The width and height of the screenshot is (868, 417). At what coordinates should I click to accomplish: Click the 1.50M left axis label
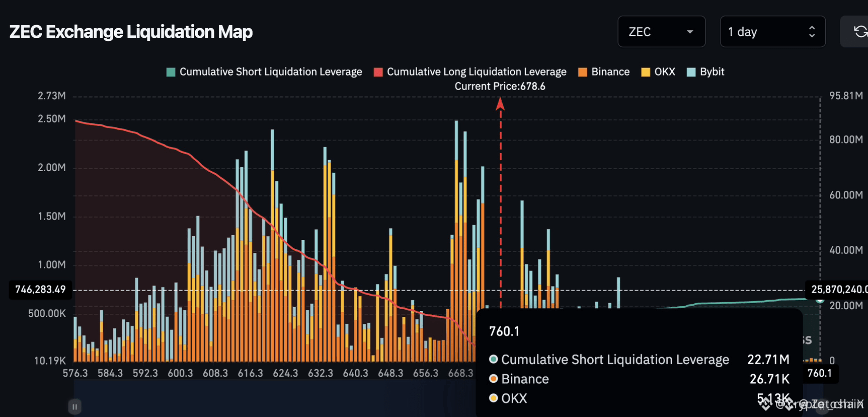point(52,217)
